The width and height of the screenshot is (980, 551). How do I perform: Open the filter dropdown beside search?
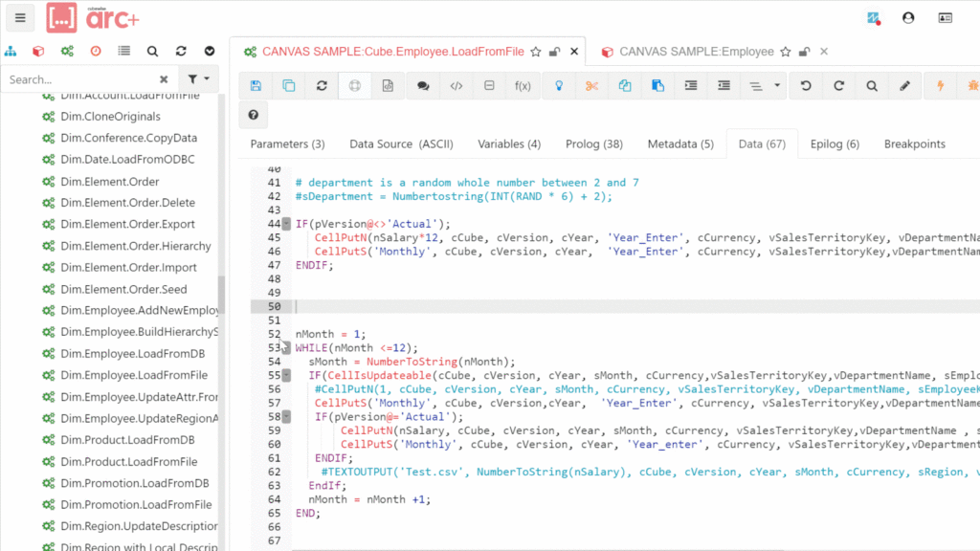200,79
